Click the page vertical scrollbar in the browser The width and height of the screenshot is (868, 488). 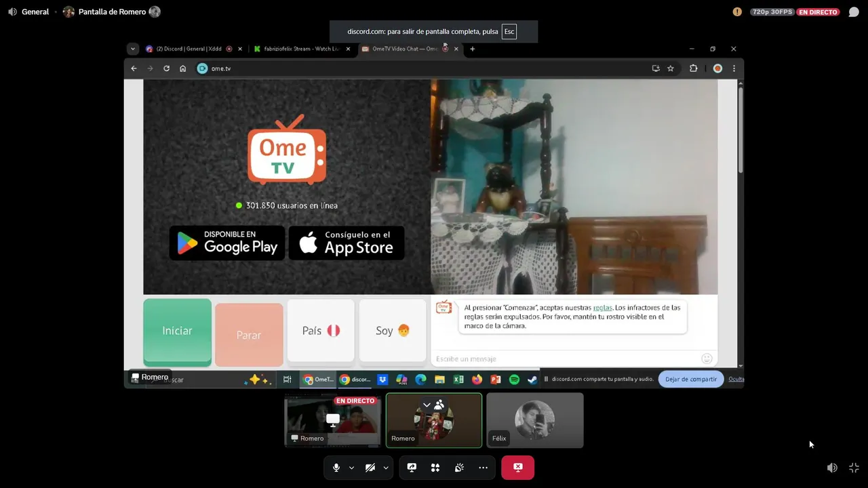740,129
